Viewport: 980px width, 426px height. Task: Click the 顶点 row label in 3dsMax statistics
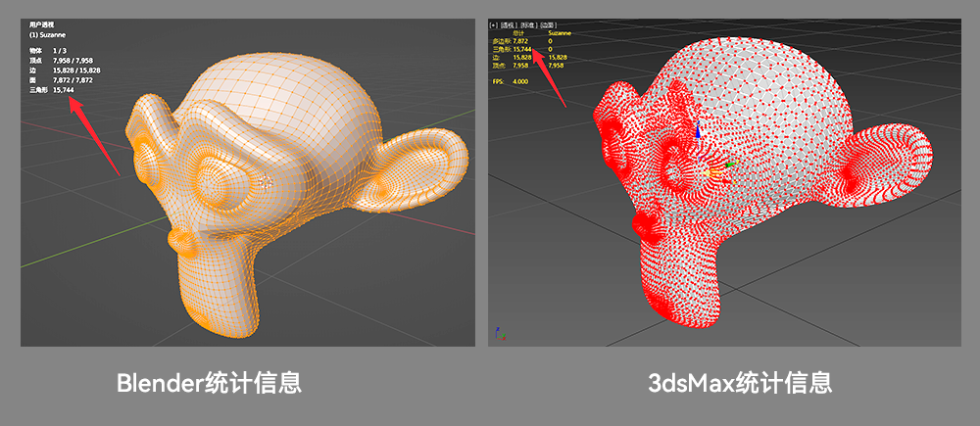499,66
